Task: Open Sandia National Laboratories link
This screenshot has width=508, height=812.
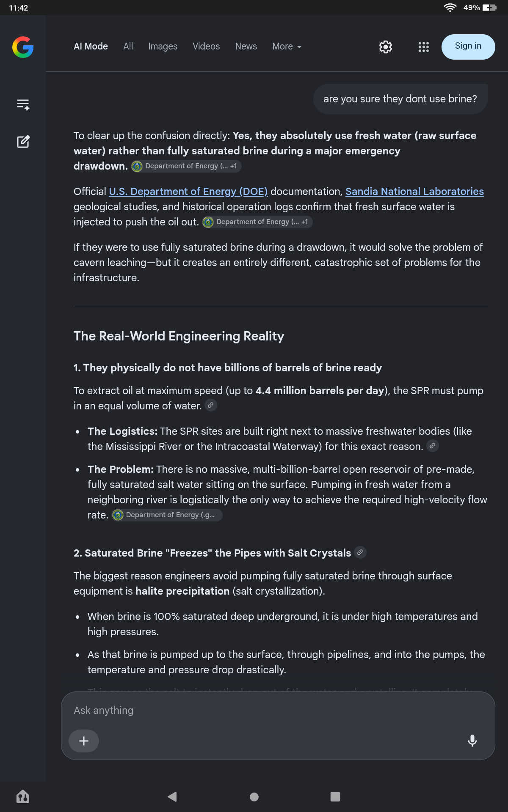Action: 414,192
